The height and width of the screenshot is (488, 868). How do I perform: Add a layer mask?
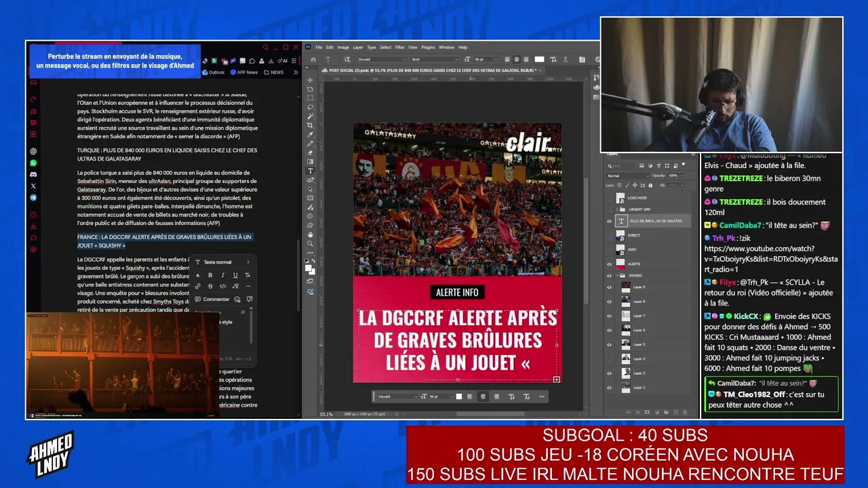[x=647, y=411]
